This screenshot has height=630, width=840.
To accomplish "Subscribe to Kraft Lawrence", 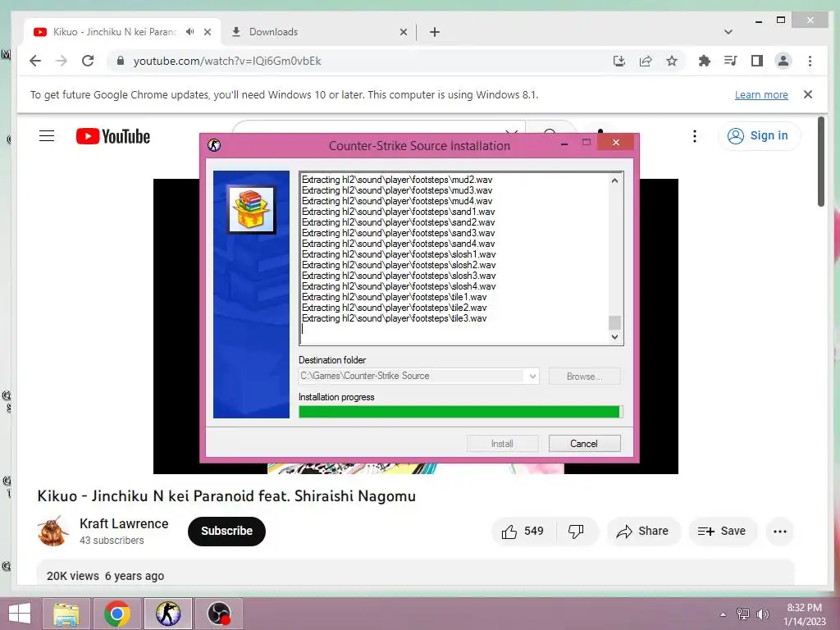I will pos(226,531).
